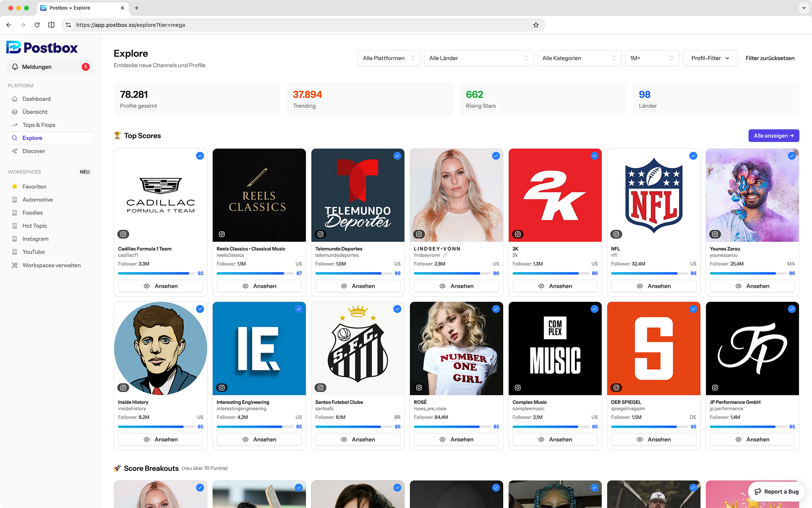Click the Discover sparkle icon
The width and height of the screenshot is (812, 508).
point(15,151)
